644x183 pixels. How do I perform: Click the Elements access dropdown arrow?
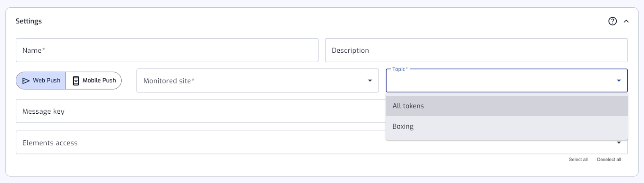pos(619,143)
